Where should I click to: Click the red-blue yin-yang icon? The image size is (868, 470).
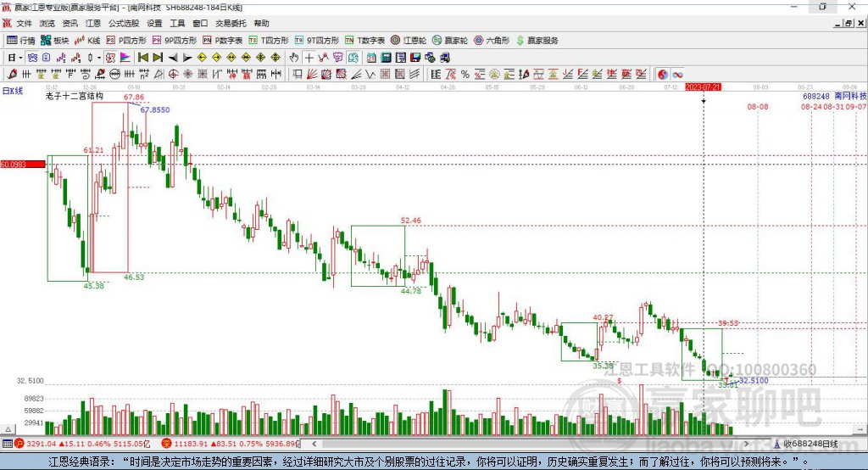pos(663,75)
